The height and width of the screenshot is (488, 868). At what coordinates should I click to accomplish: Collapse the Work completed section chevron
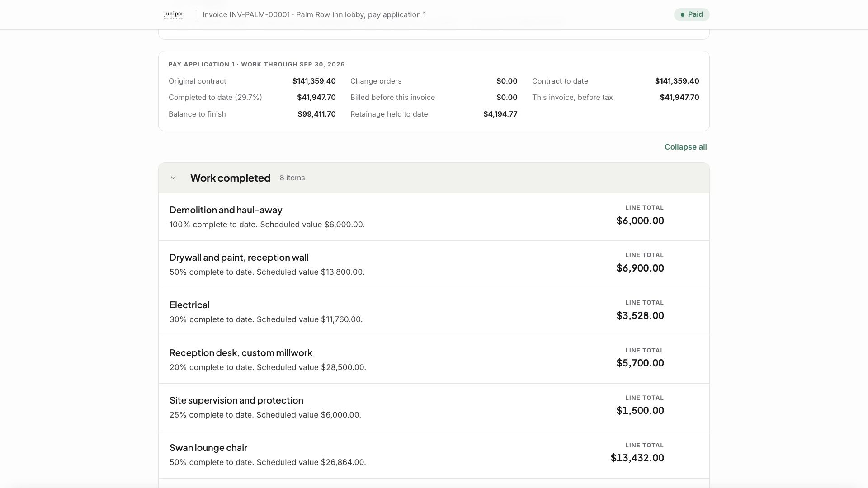click(173, 178)
